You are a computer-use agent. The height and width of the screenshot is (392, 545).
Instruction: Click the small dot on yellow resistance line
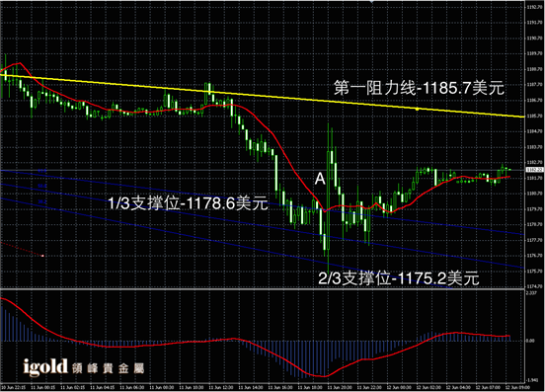click(417, 110)
